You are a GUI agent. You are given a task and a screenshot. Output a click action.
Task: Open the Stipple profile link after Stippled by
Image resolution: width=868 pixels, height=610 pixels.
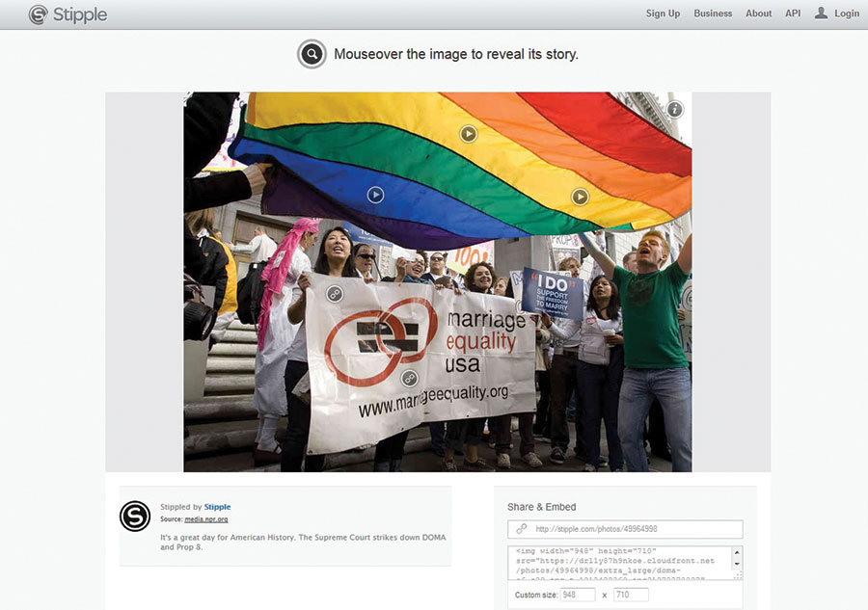pos(218,507)
